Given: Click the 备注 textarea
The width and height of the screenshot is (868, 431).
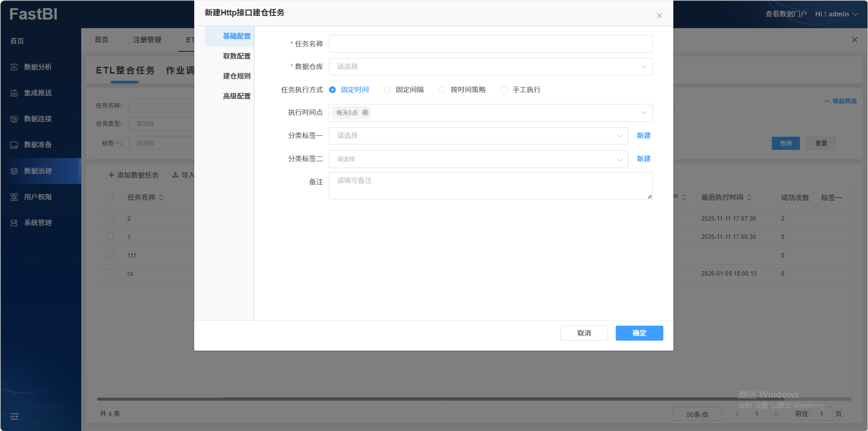Looking at the screenshot, I should coord(490,186).
